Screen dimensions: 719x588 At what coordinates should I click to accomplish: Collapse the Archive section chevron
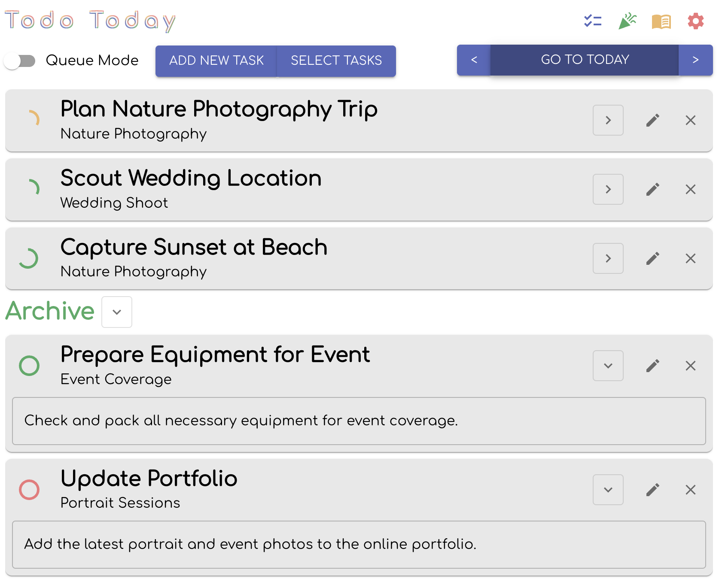117,312
